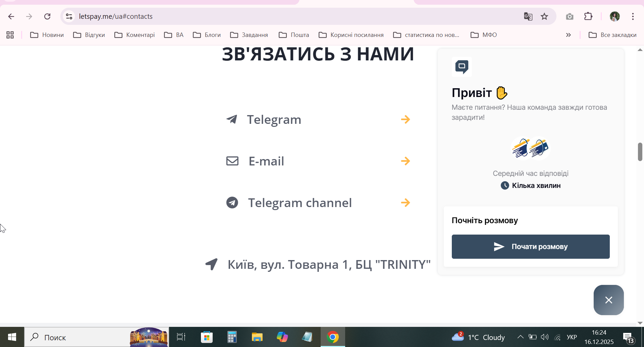Image resolution: width=644 pixels, height=347 pixels.
Task: Translate this page with Google Translate icon
Action: (x=528, y=16)
